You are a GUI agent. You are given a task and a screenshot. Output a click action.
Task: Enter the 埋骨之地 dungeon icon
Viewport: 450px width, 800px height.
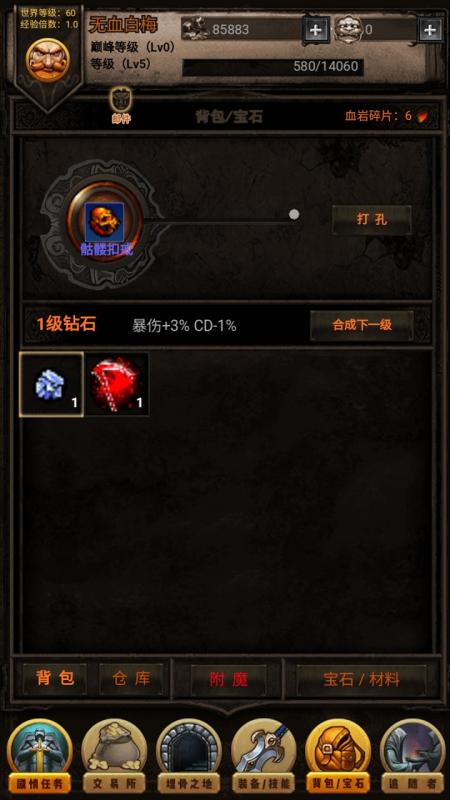pyautogui.click(x=188, y=756)
